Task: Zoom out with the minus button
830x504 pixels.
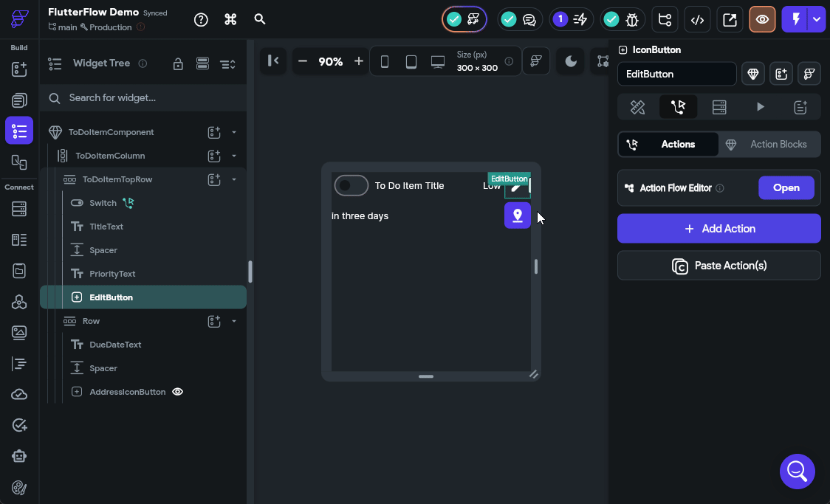Action: [303, 61]
